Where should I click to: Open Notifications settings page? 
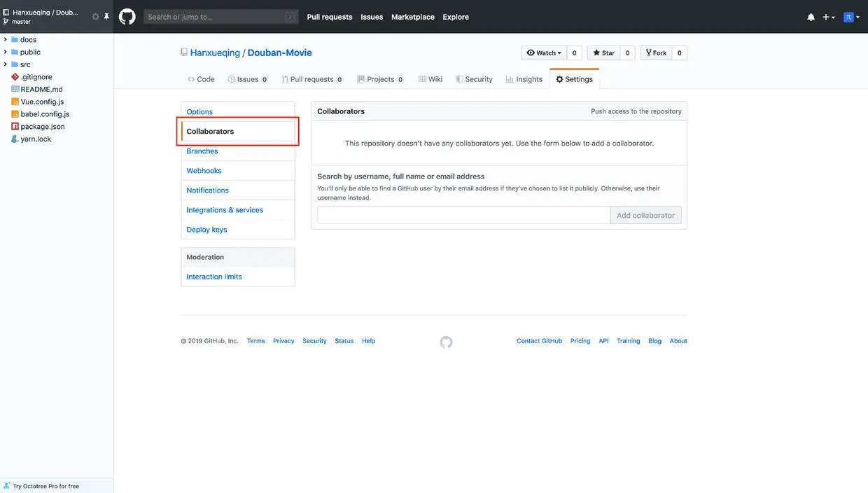(238, 190)
